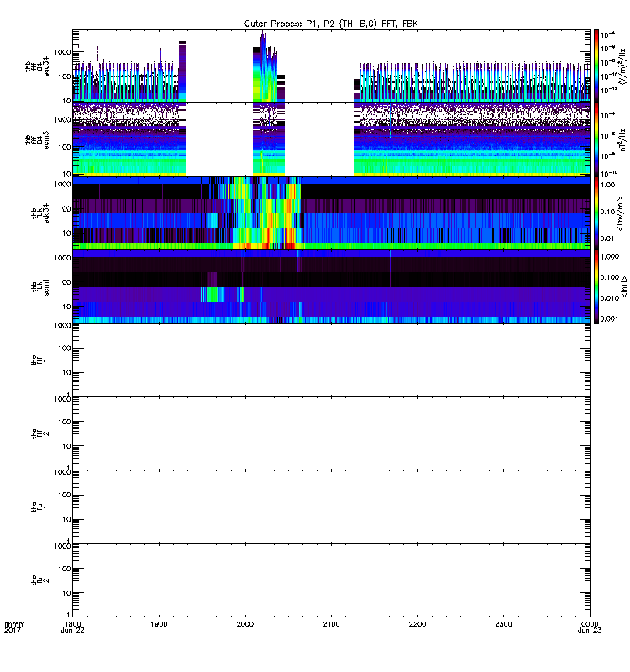This screenshot has width=630, height=672.
Task: Click the "thb fff 64 scm3" panel label
Action: click(x=37, y=140)
